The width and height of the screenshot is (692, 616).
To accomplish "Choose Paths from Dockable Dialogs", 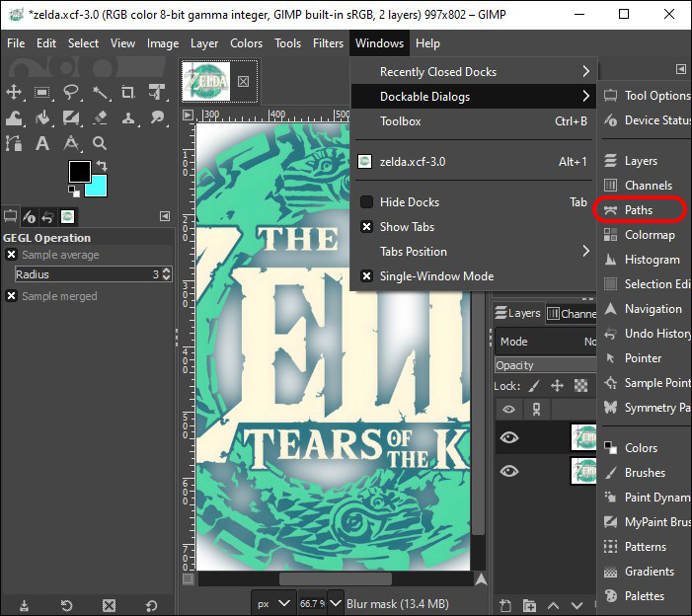I will [x=638, y=210].
